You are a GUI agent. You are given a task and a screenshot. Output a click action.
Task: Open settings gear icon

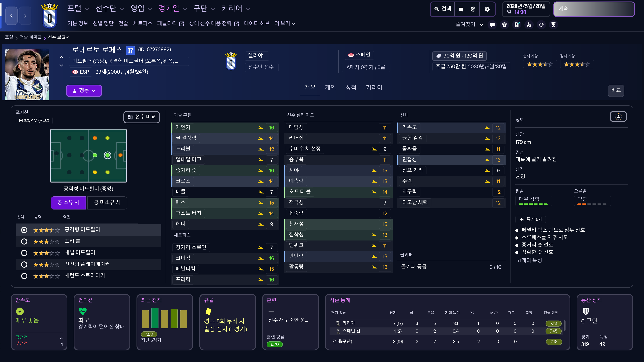[487, 9]
